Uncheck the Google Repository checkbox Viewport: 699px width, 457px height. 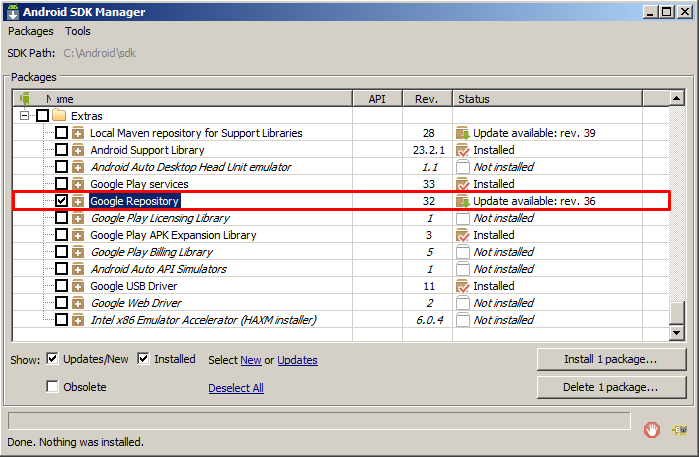point(62,201)
